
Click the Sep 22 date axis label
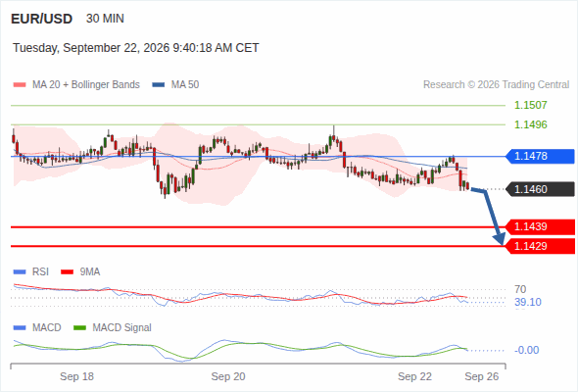pos(414,376)
